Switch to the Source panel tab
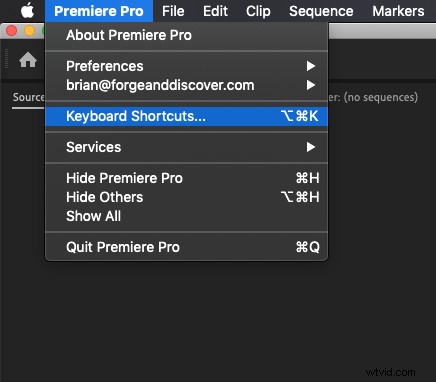The height and width of the screenshot is (382, 436). (x=28, y=97)
